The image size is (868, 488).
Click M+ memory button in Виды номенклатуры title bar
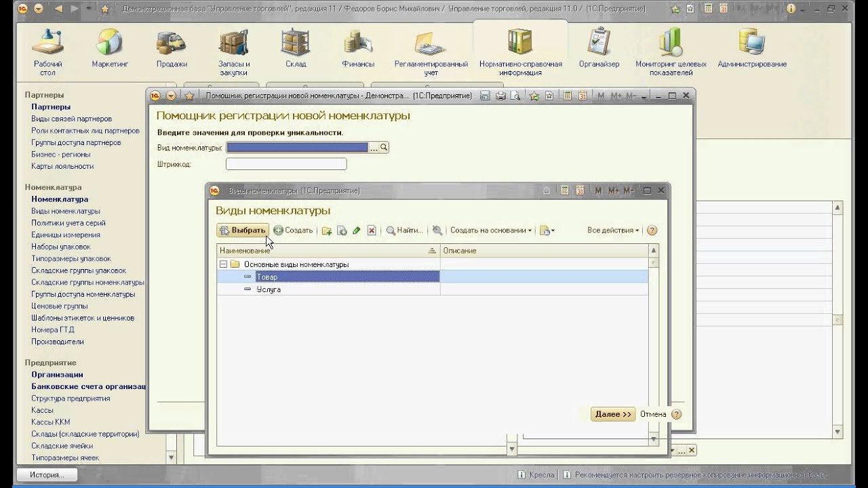614,191
